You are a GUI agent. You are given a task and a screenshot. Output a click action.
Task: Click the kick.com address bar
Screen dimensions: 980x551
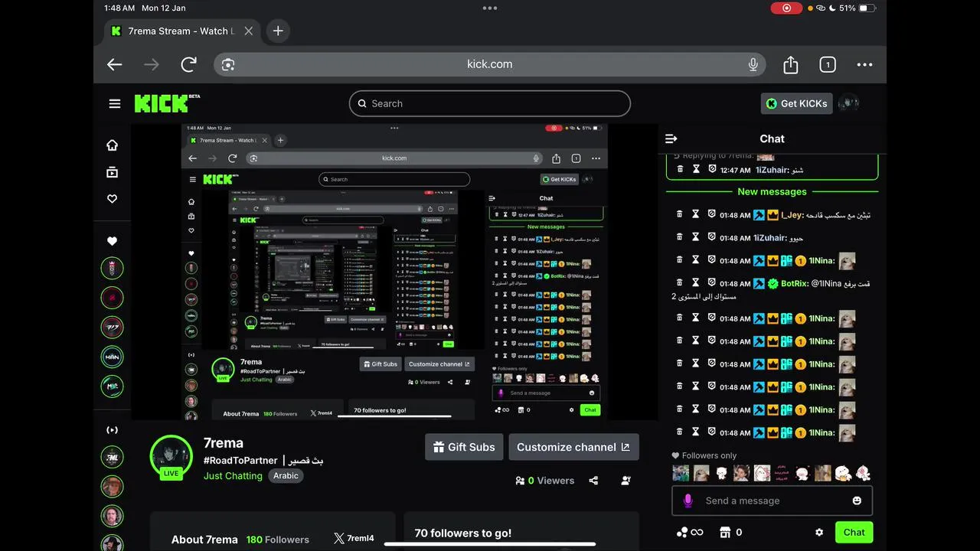tap(490, 64)
